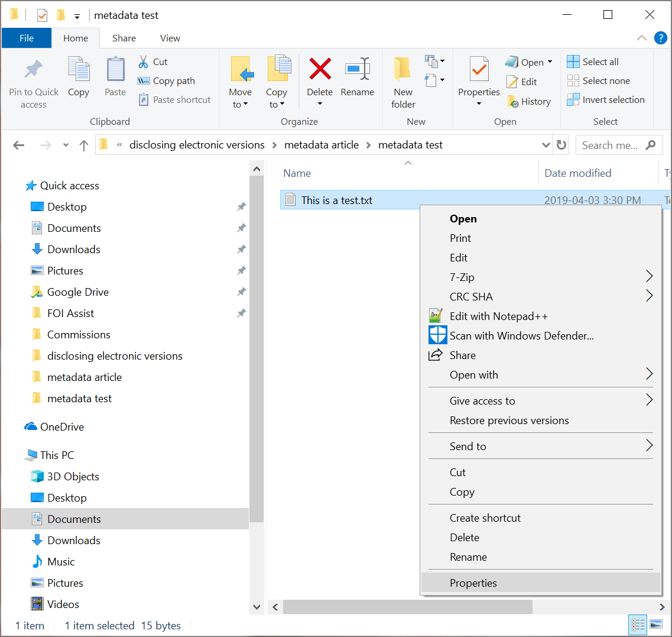This screenshot has width=672, height=637.
Task: Click Invert selection in Select group
Action: click(606, 100)
